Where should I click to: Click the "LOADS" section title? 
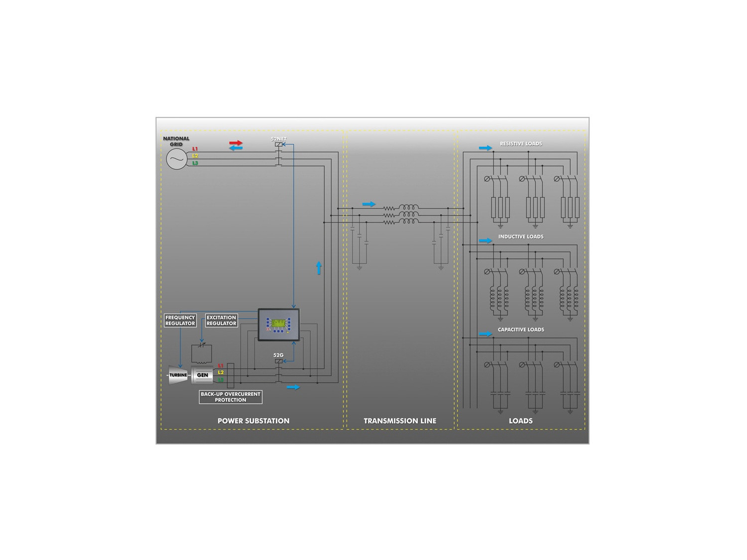click(521, 421)
